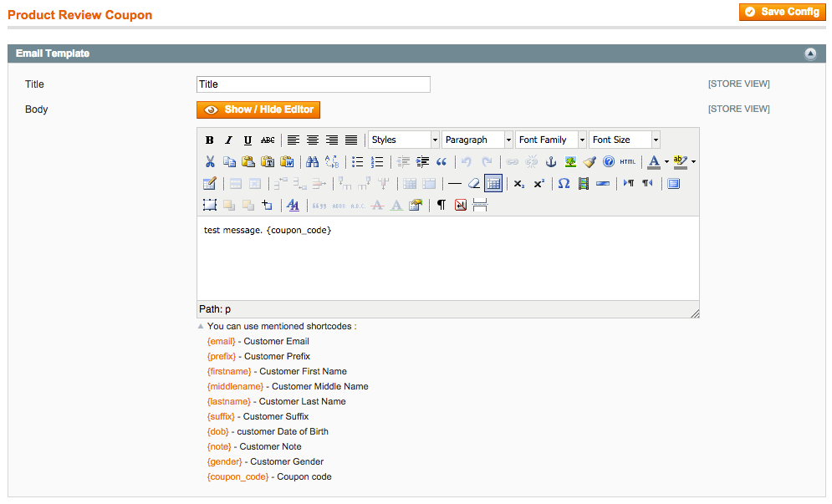Click the cut scissors icon
This screenshot has height=504, width=832.
click(210, 162)
